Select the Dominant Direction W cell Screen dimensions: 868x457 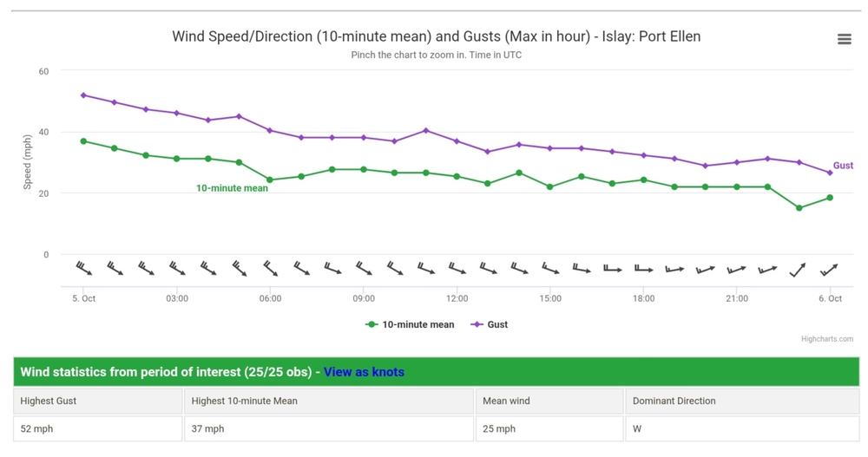click(742, 428)
